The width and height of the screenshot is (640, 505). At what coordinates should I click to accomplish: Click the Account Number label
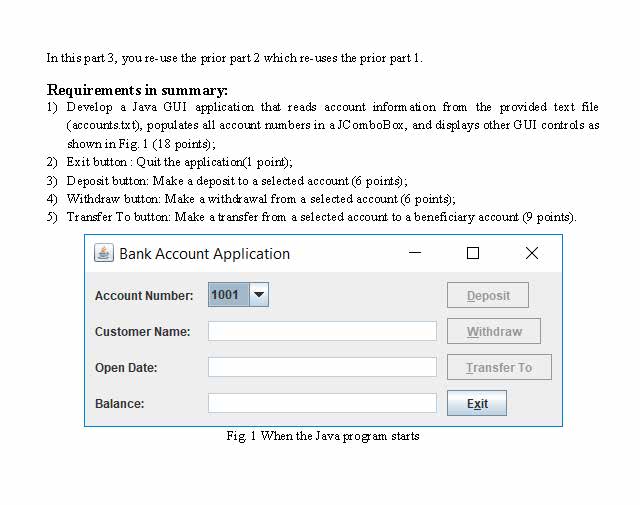pyautogui.click(x=144, y=296)
